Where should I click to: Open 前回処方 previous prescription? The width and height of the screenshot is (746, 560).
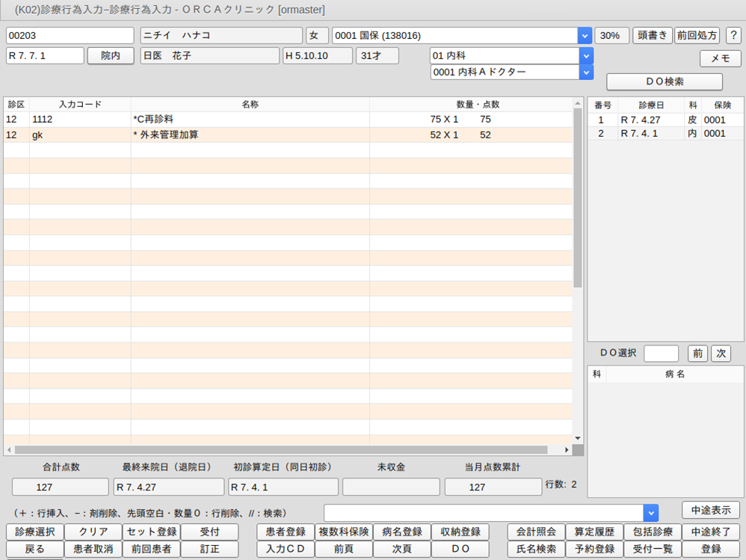[x=697, y=36]
